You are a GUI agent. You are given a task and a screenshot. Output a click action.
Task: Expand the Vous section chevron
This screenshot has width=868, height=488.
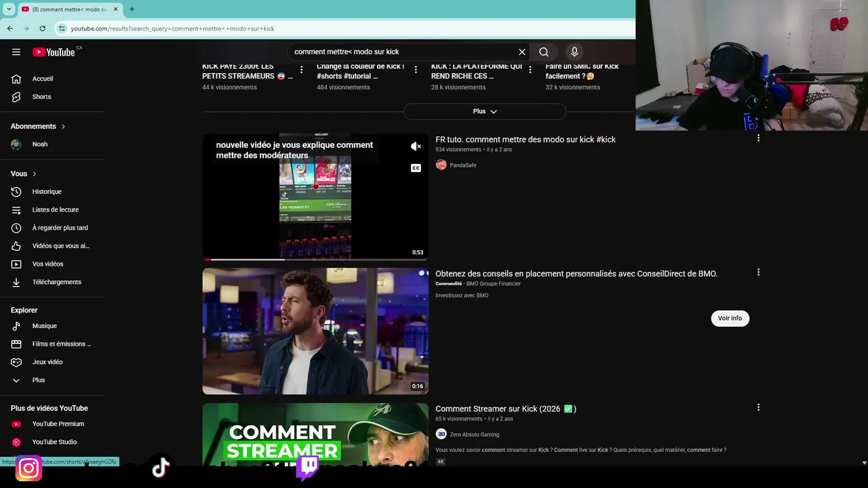point(35,174)
